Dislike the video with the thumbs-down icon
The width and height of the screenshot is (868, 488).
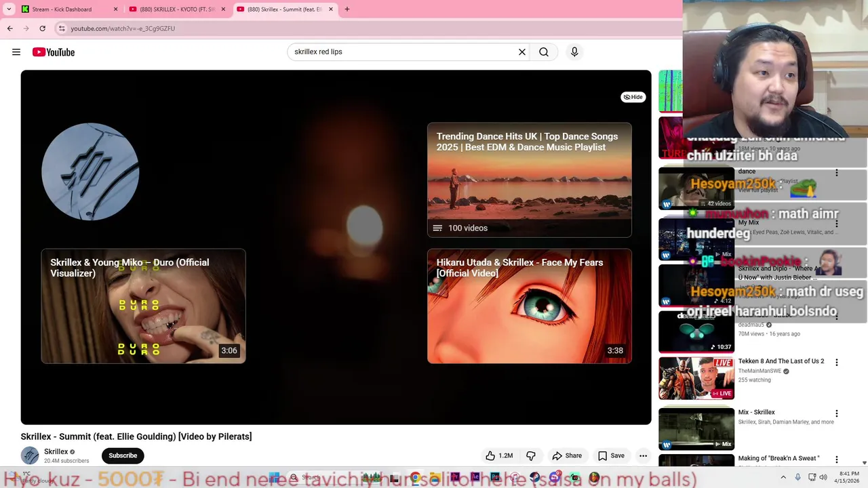click(x=531, y=455)
